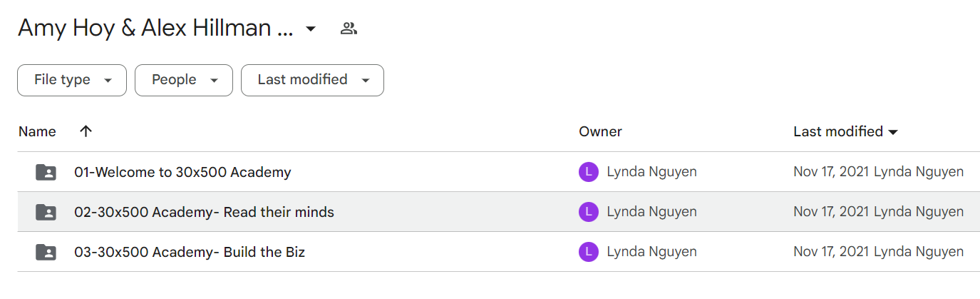Click the shared people icon beside folder title
980x299 pixels.
[x=349, y=29]
